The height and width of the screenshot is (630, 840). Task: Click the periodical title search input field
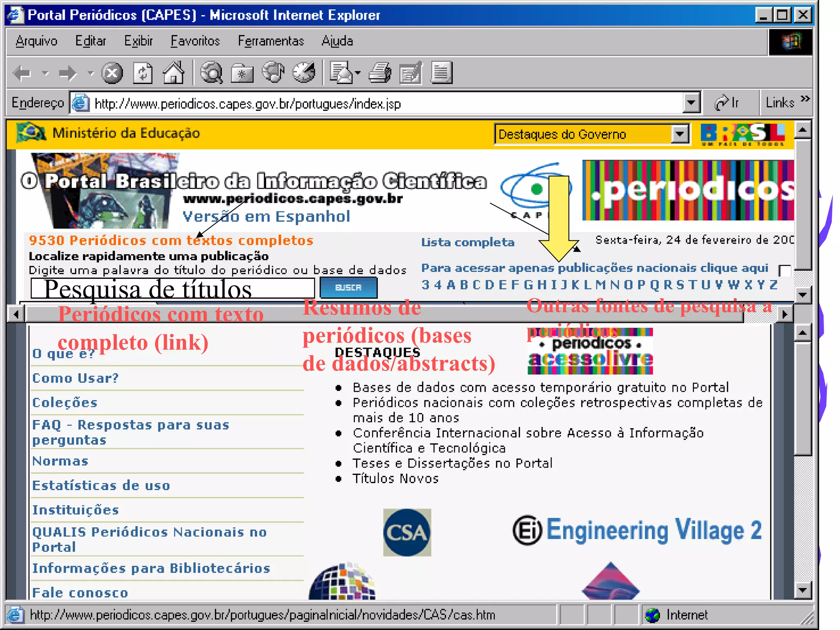pos(173,288)
